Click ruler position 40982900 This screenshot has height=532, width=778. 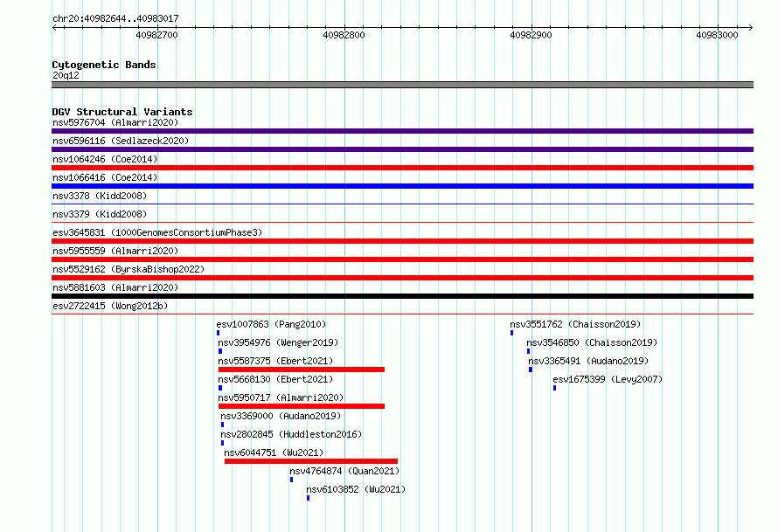click(x=531, y=35)
